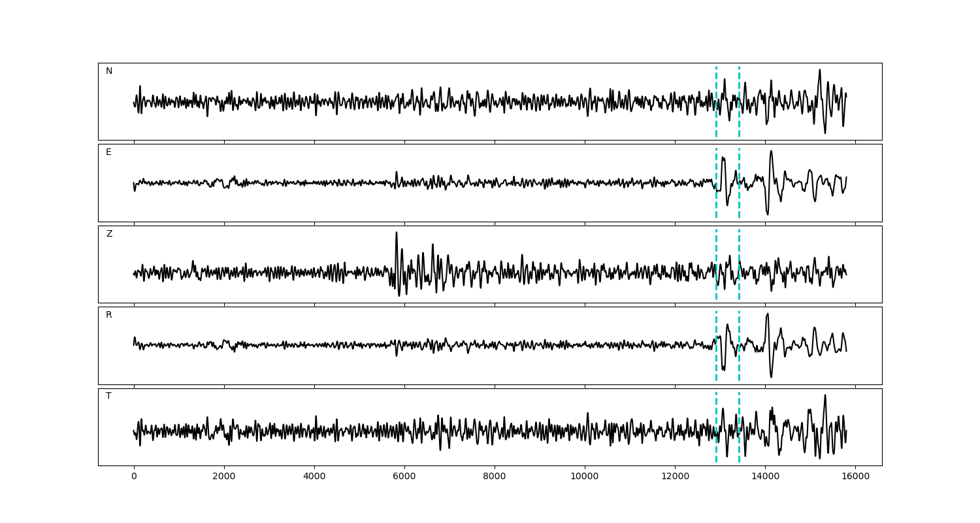Screen dimensions: 980x523
Task: Select the Z channel label
Action: [x=109, y=234]
